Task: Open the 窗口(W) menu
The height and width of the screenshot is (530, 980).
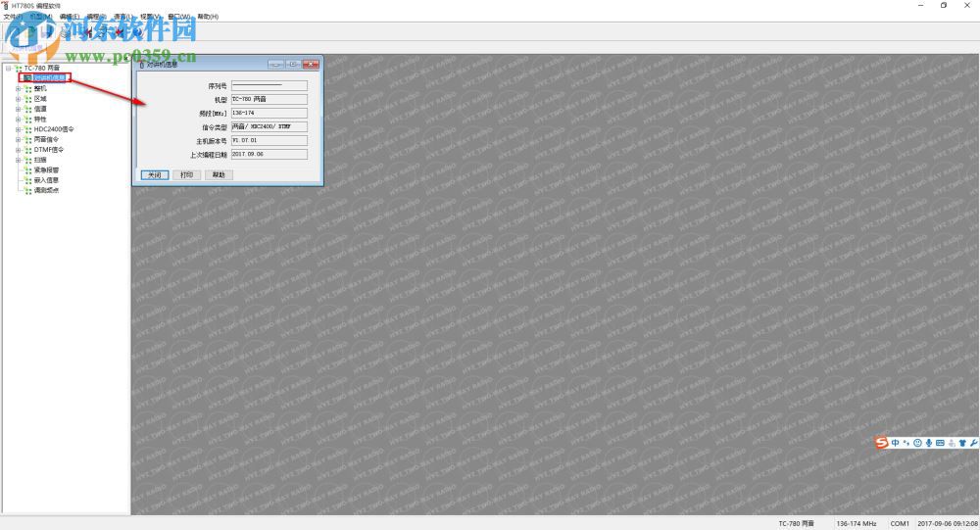Action: pyautogui.click(x=178, y=17)
